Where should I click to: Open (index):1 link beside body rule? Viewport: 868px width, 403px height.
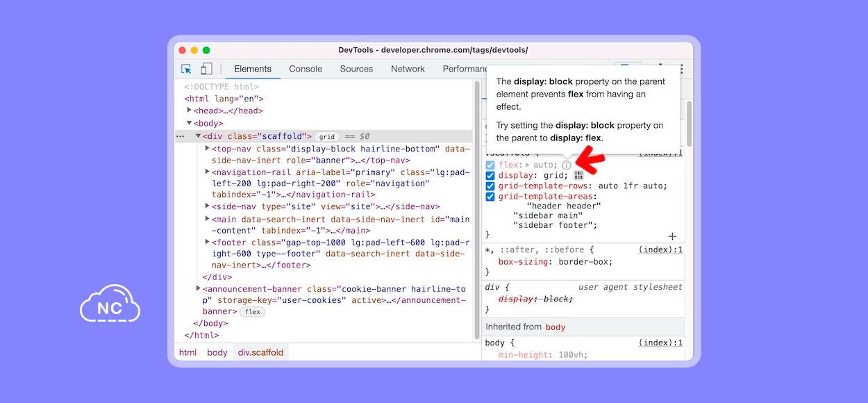click(x=660, y=343)
